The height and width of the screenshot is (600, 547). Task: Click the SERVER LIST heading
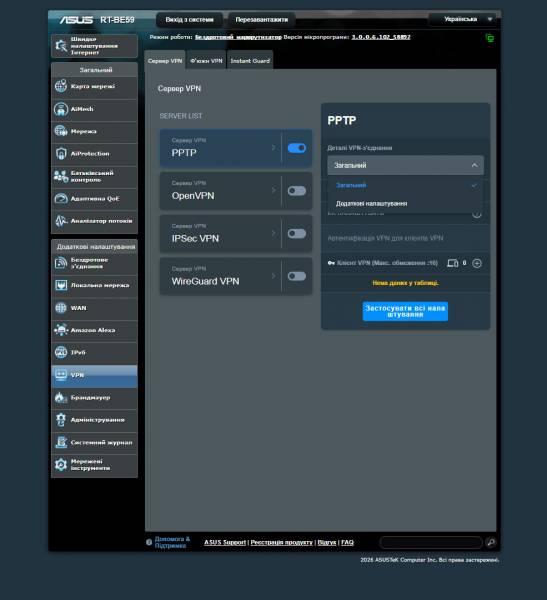point(181,116)
